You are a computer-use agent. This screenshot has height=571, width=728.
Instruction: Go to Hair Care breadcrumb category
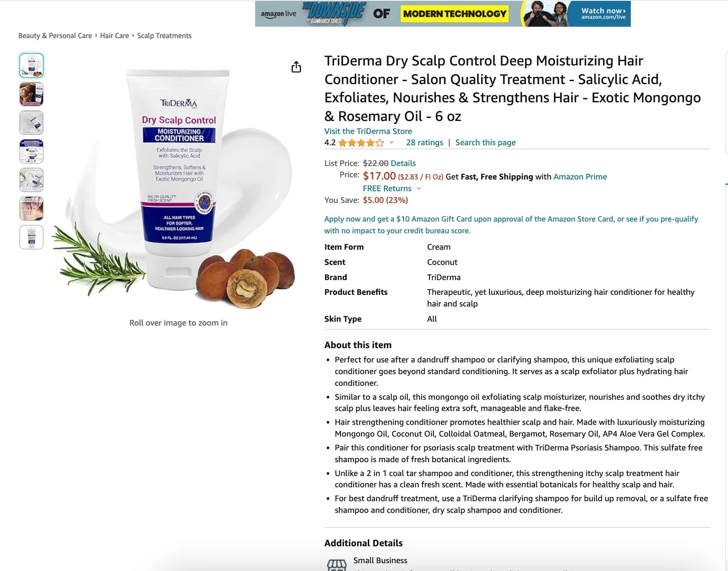coord(115,36)
